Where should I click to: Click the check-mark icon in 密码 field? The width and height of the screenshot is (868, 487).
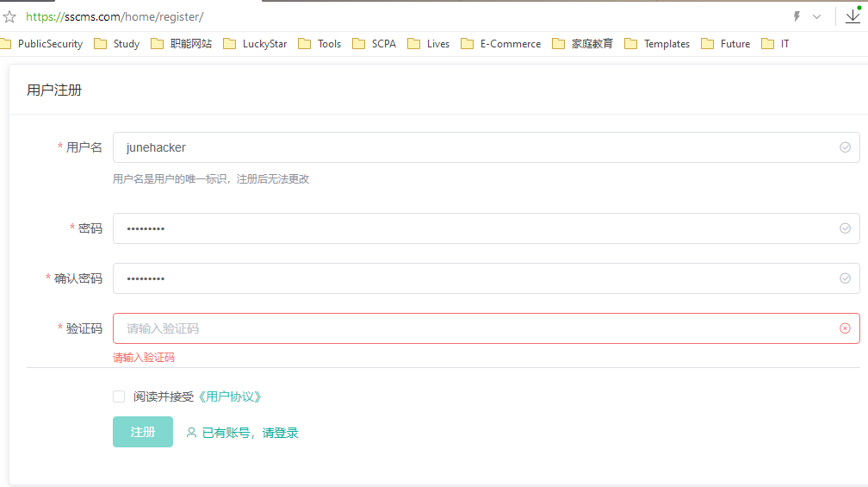click(845, 228)
